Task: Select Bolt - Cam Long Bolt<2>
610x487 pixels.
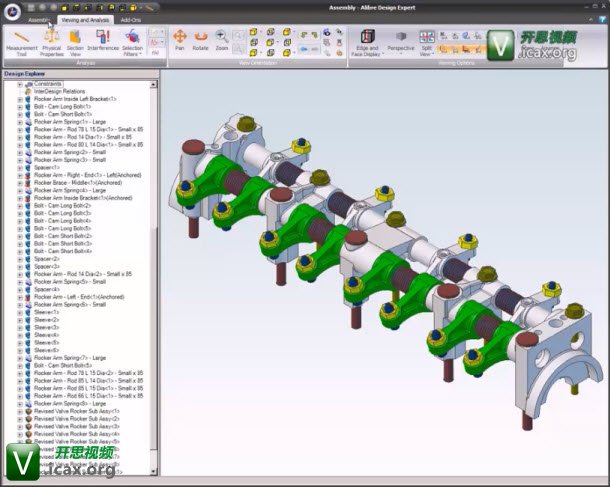Action: point(63,205)
